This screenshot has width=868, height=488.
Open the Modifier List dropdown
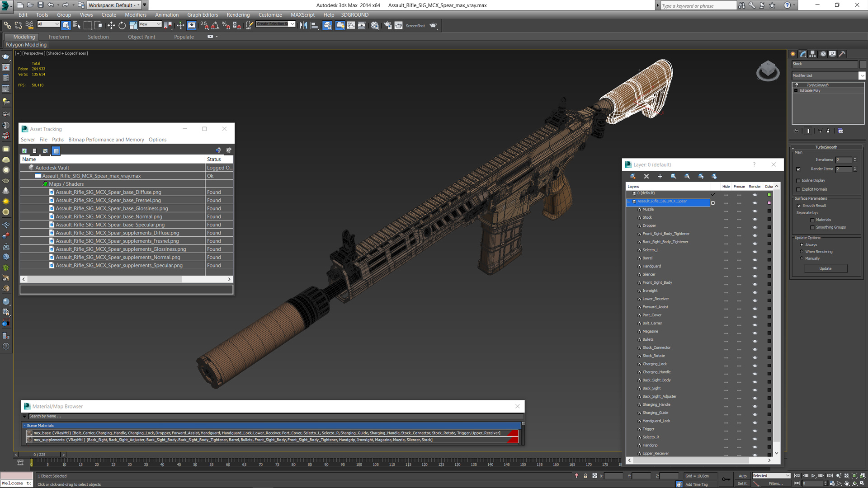[862, 75]
